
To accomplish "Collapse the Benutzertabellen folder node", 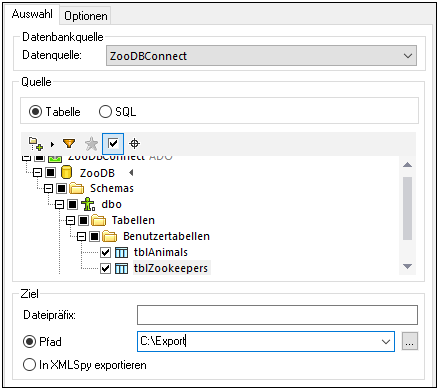I will coord(81,236).
